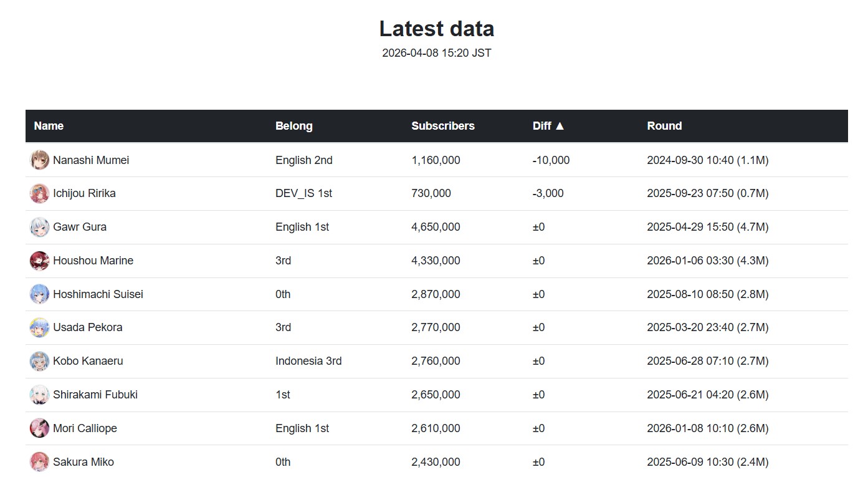
Task: Open the Hoshimachi Suisei name link
Action: 98,294
